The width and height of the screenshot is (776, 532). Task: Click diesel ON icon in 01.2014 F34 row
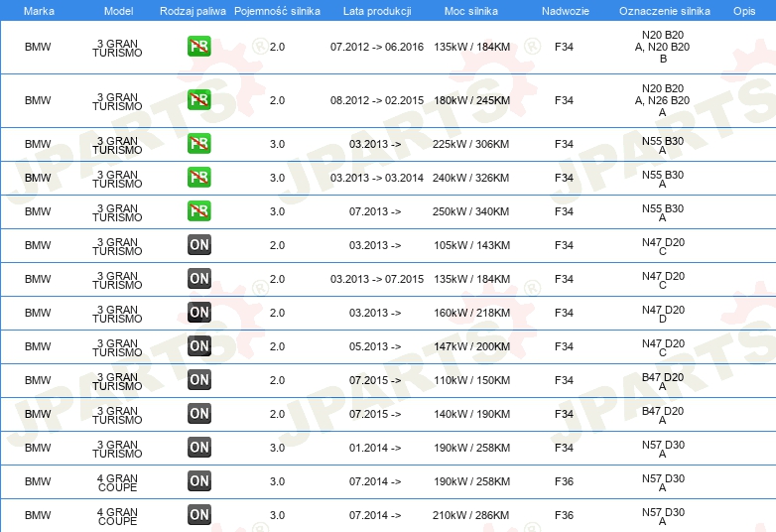click(x=198, y=447)
